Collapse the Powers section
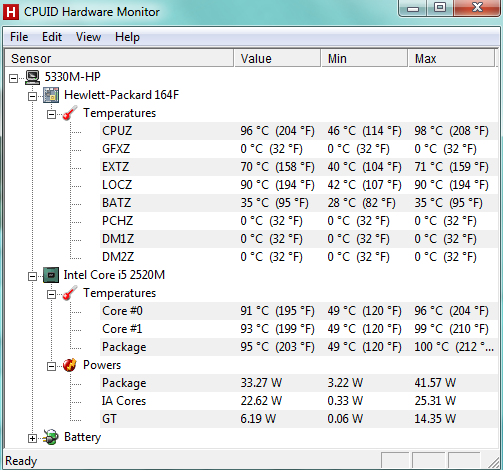This screenshot has width=503, height=470. pyautogui.click(x=51, y=367)
